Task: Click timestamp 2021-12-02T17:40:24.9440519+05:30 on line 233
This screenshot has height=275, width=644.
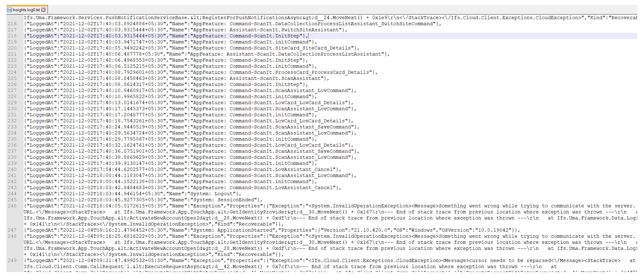Action: (113, 127)
